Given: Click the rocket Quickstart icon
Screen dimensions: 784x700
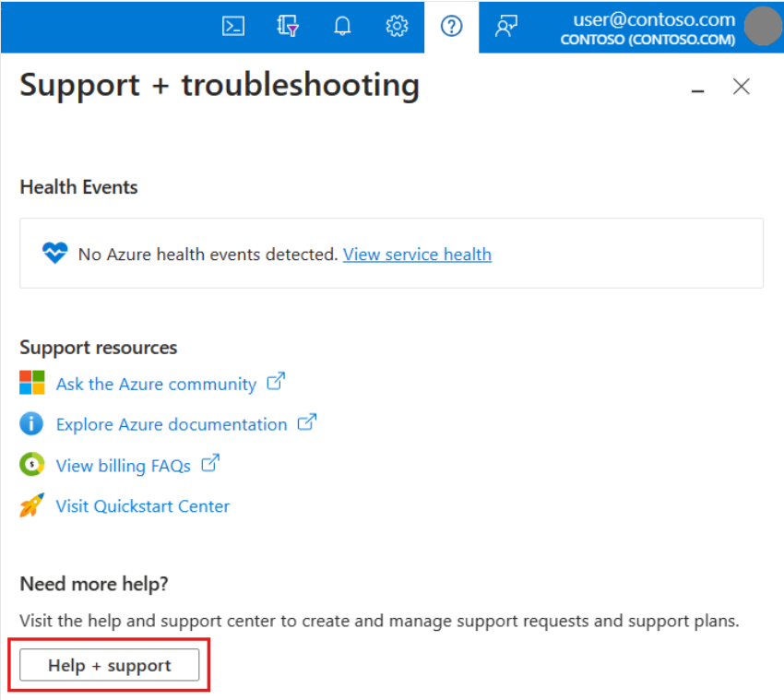Looking at the screenshot, I should (31, 505).
